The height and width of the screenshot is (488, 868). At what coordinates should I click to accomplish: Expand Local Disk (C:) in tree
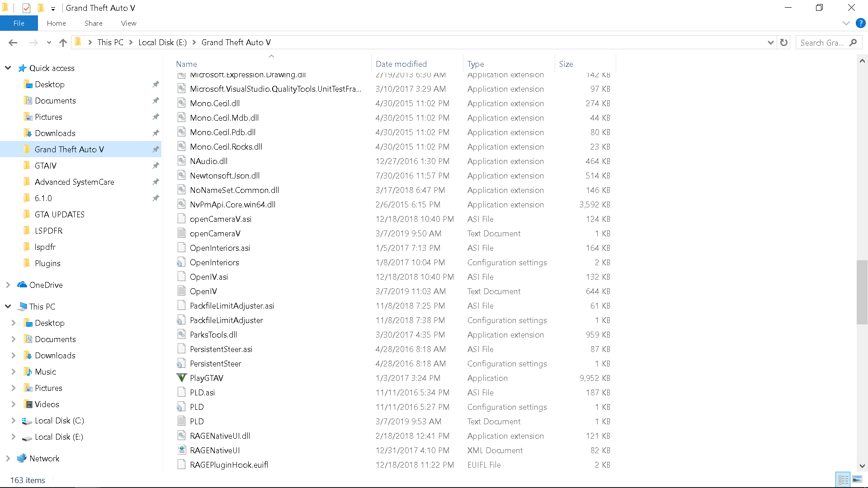[x=13, y=420]
